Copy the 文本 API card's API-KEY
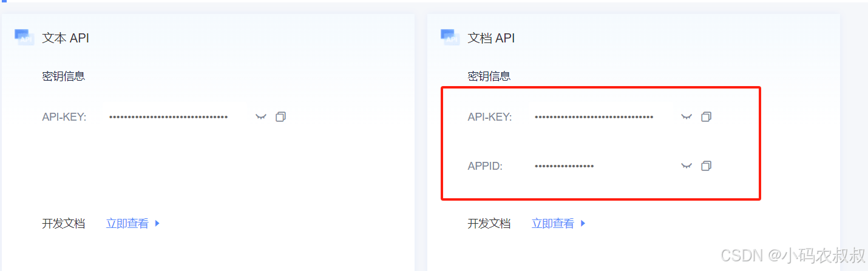 pyautogui.click(x=280, y=117)
